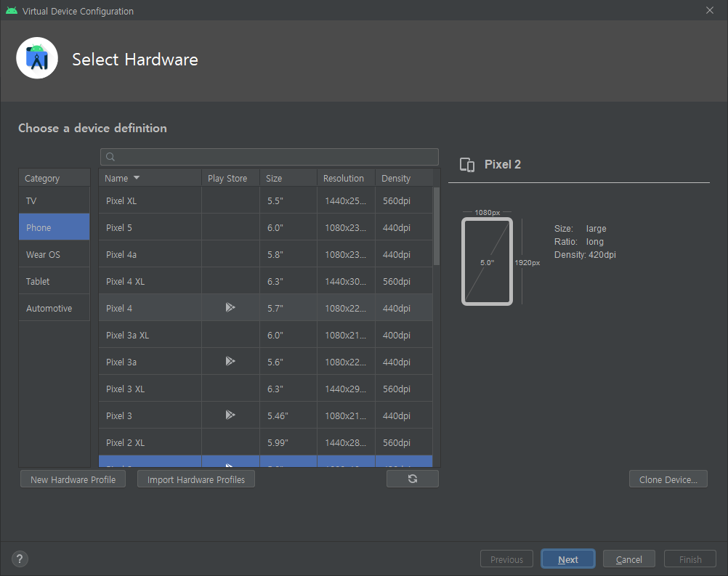
Task: Click the 1440x29... resolution cell
Action: tap(345, 389)
